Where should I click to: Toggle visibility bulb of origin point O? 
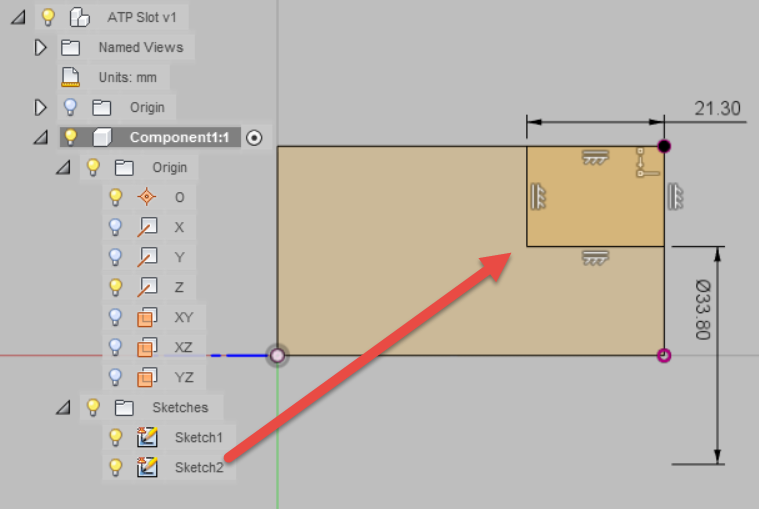coord(116,197)
